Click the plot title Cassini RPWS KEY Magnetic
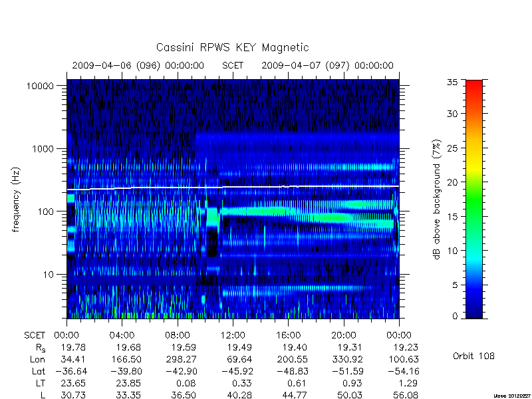532x399 pixels. [232, 47]
